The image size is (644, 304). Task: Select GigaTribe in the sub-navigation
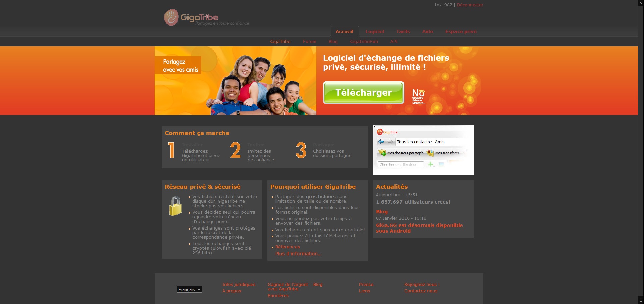(x=280, y=42)
